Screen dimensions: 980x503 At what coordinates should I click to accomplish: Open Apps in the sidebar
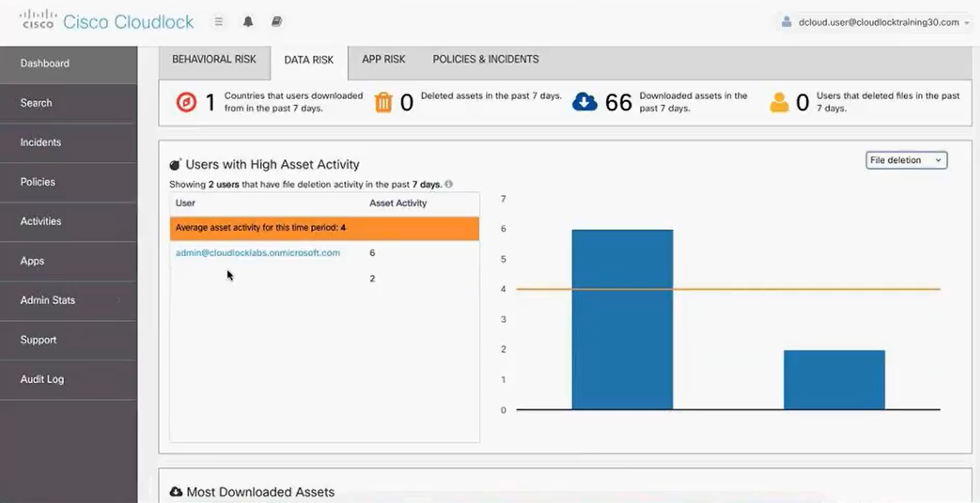[69, 262]
